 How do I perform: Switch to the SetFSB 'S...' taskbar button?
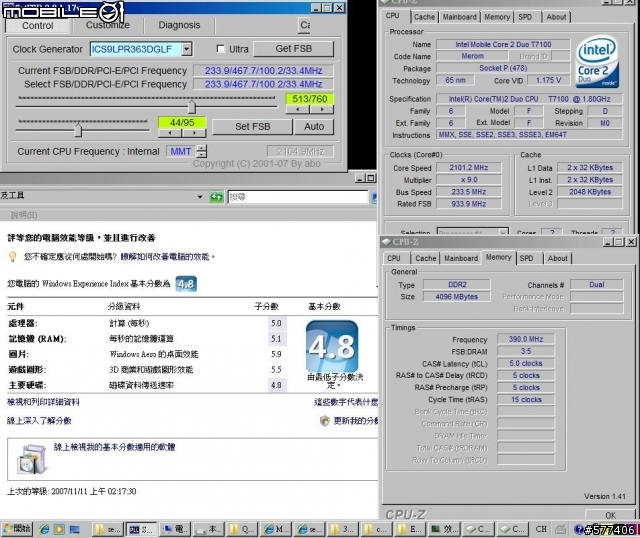click(x=141, y=529)
